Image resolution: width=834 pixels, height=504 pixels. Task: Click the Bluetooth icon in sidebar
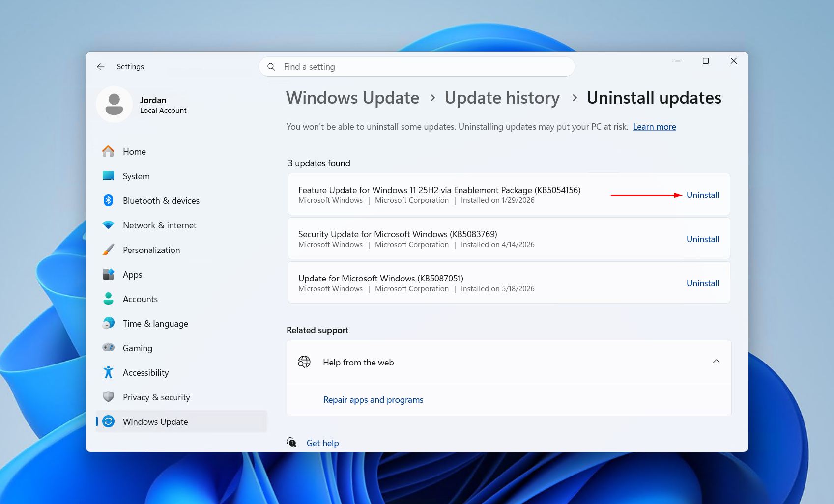pos(108,200)
